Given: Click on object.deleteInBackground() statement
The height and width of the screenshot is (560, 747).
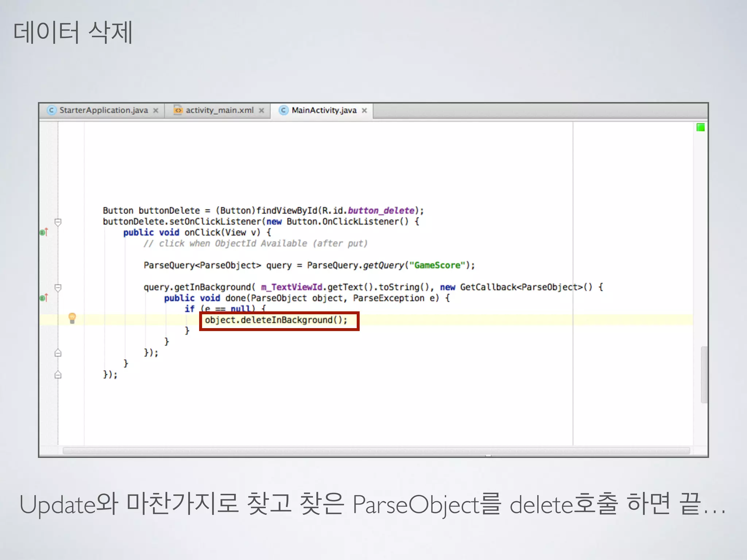Looking at the screenshot, I should 276,320.
